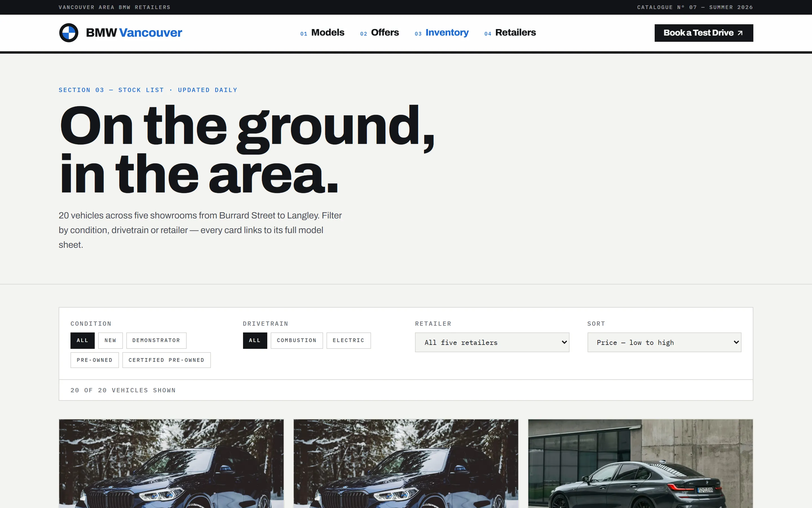Click the BMW Vancouver wordmark
812x508 pixels.
pos(134,32)
